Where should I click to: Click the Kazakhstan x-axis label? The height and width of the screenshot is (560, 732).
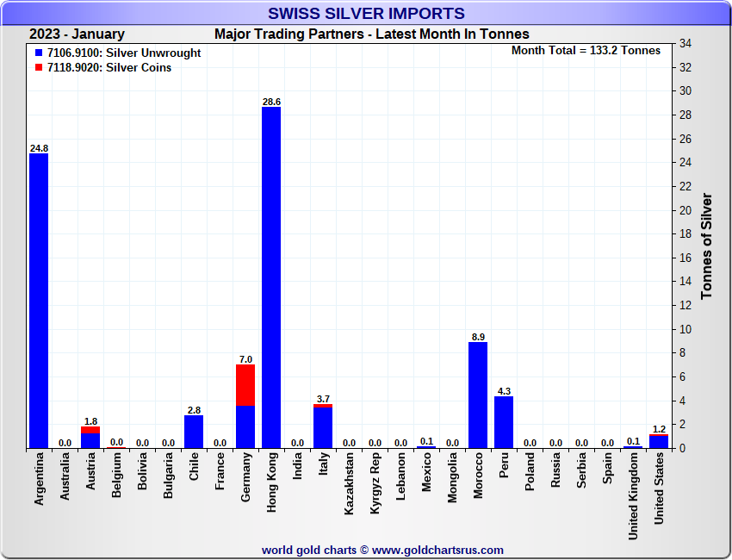[x=349, y=483]
